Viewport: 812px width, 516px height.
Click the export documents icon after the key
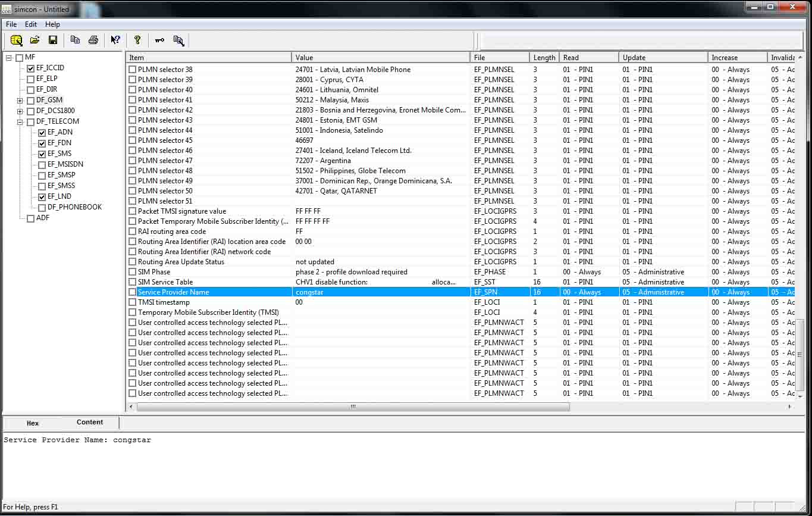pos(178,40)
